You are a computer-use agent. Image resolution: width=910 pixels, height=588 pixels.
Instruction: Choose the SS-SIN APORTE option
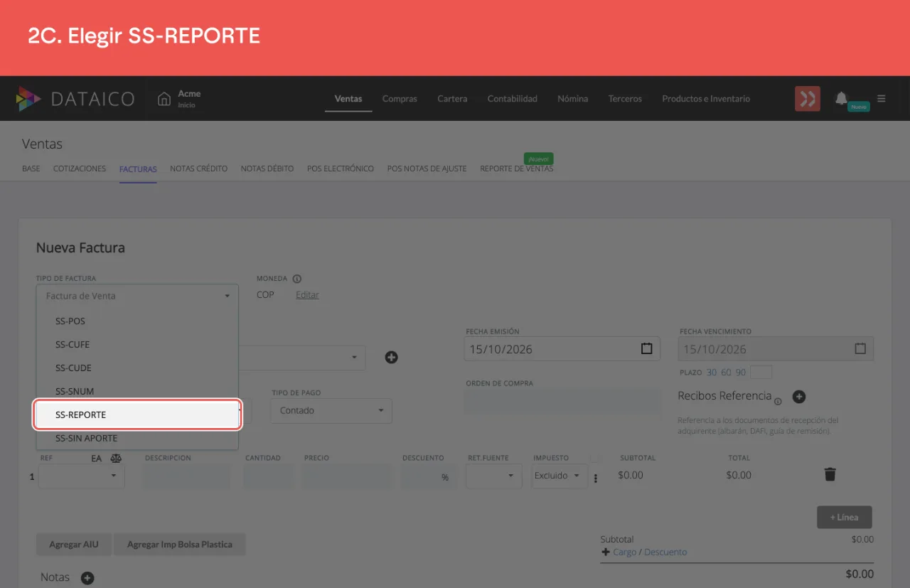point(137,438)
